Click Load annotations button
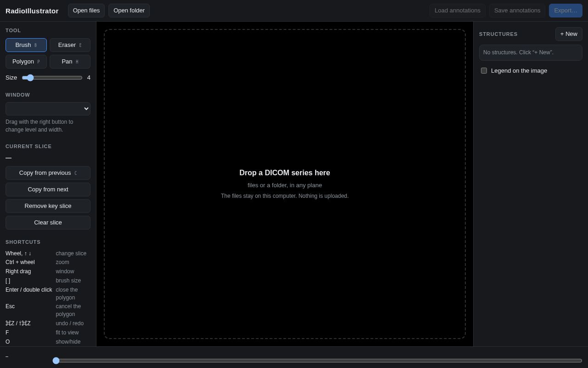The height and width of the screenshot is (368, 588). (x=458, y=11)
